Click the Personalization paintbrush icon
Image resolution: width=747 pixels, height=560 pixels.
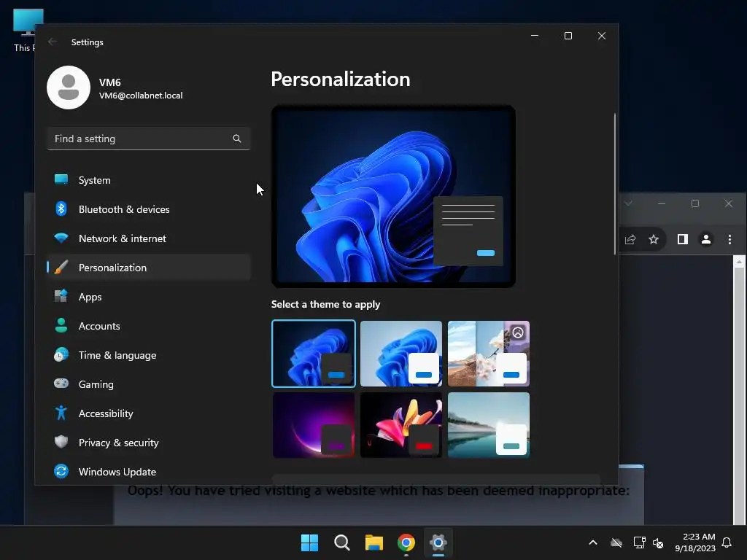61,267
